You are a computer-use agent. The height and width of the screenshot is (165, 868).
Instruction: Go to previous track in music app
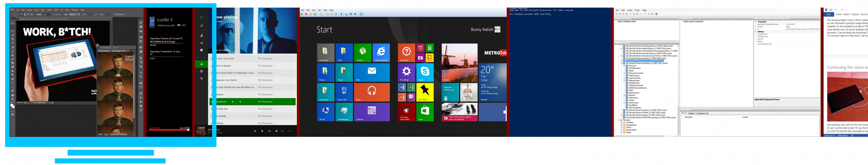(255, 131)
